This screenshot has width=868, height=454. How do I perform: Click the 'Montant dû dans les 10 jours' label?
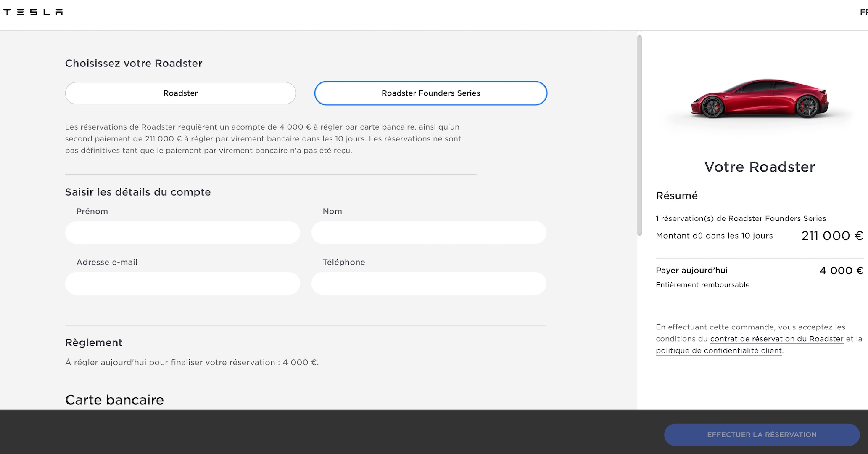click(x=715, y=236)
